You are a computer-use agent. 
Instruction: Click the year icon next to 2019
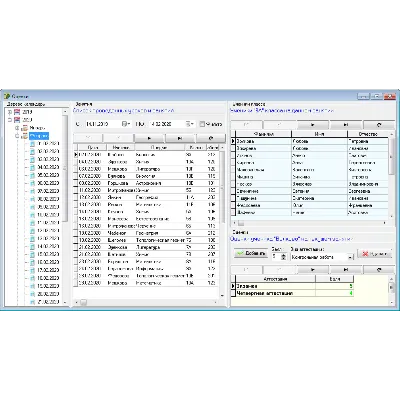[17, 112]
